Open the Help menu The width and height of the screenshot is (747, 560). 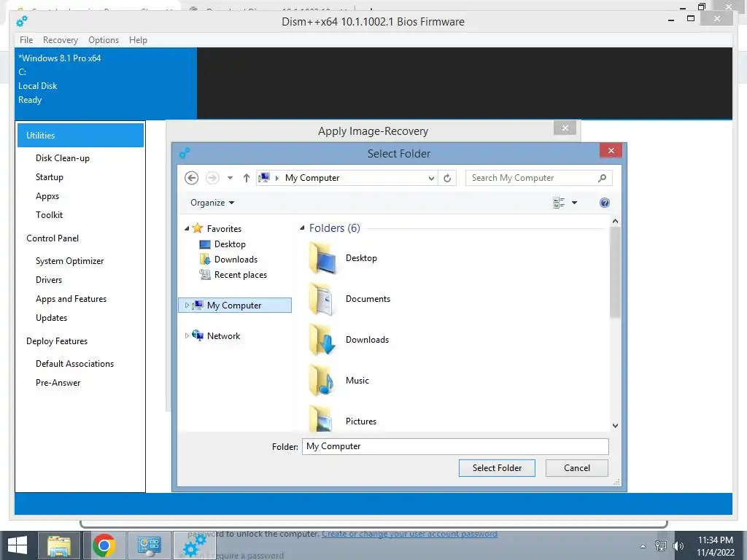click(138, 40)
